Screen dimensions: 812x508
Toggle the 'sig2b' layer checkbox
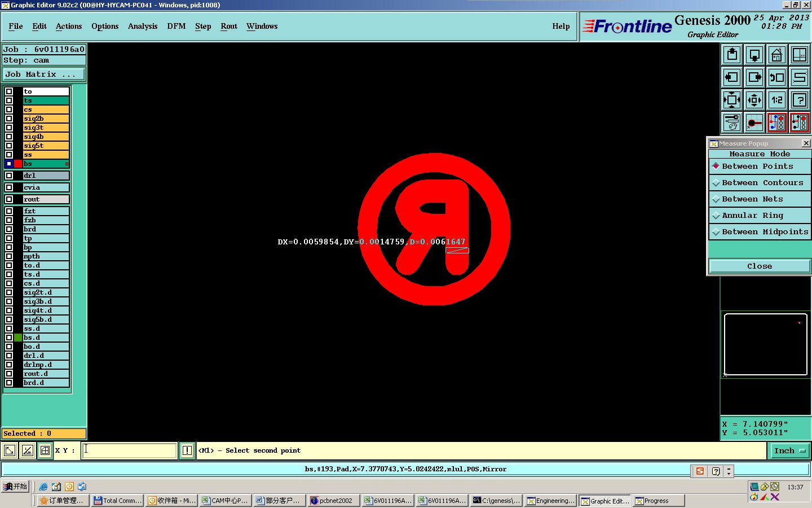click(9, 119)
